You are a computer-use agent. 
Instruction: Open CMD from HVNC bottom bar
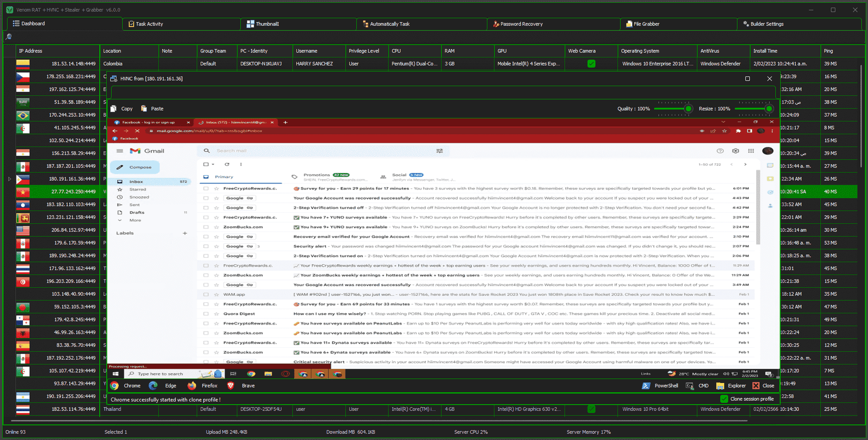(x=697, y=386)
